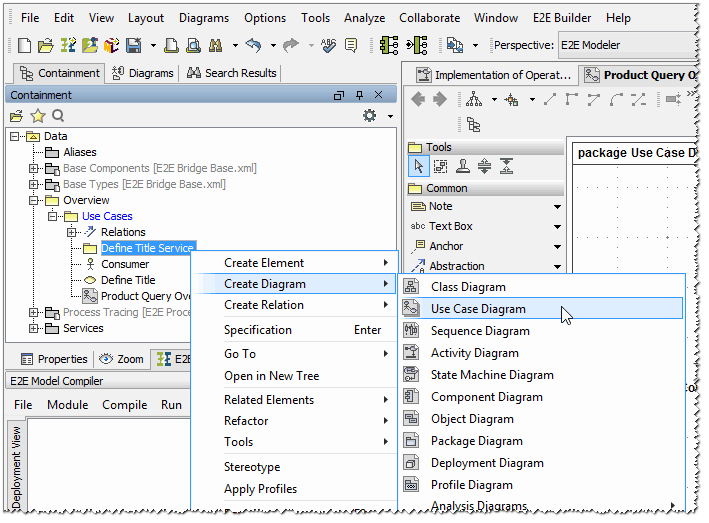This screenshot has width=709, height=523.
Task: Open the Note tool dropdown arrow
Action: pos(558,207)
